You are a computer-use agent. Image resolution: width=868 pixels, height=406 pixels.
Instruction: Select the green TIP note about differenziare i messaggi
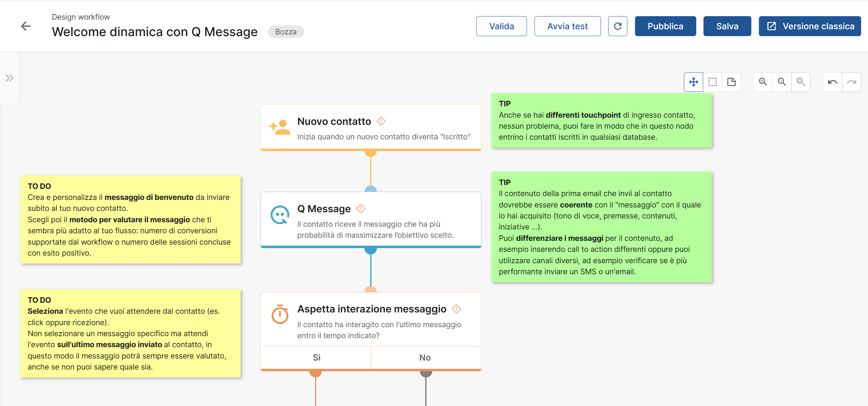[x=602, y=227]
